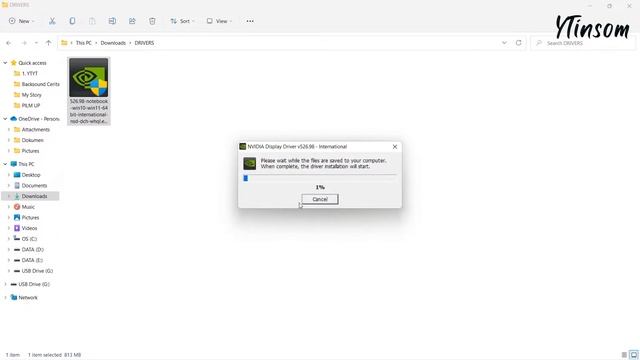Open the See more three-dots menu
The width and height of the screenshot is (640, 360).
tap(250, 21)
